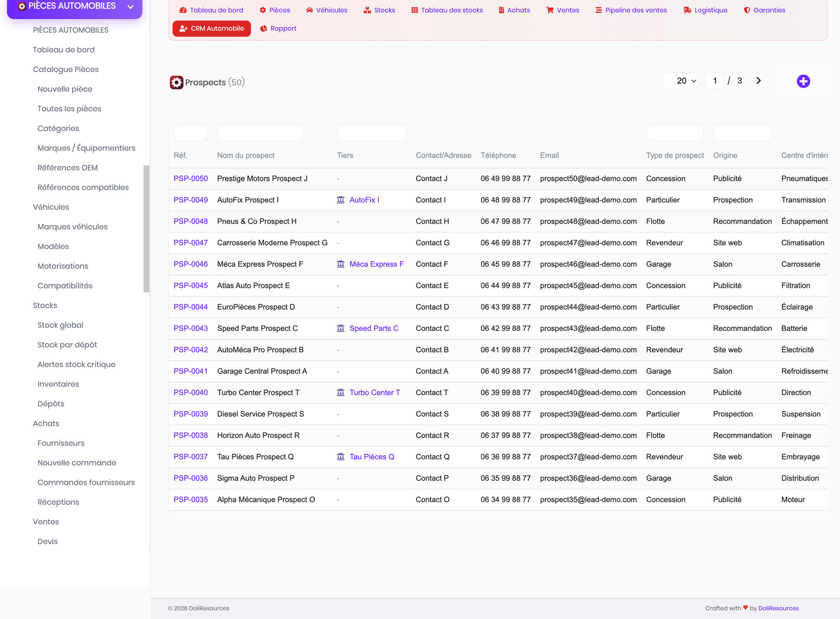Open Tableau de bord top tab

point(211,10)
